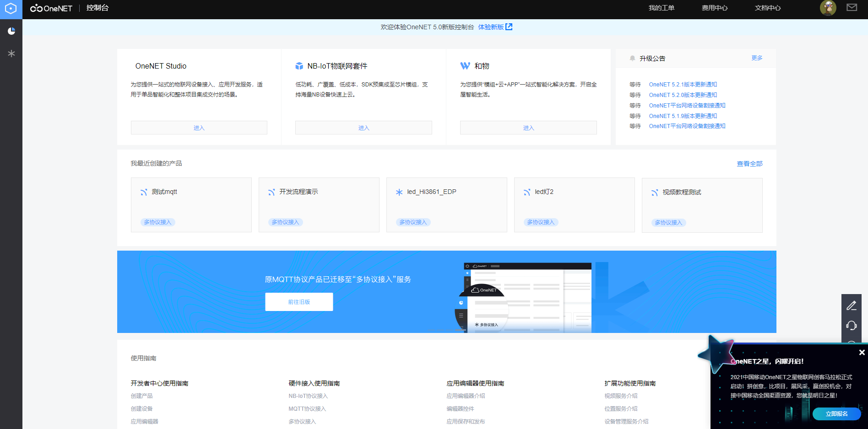868x429 pixels.
Task: Click the led_Hi3861_EDP asterisk icon
Action: tap(399, 192)
